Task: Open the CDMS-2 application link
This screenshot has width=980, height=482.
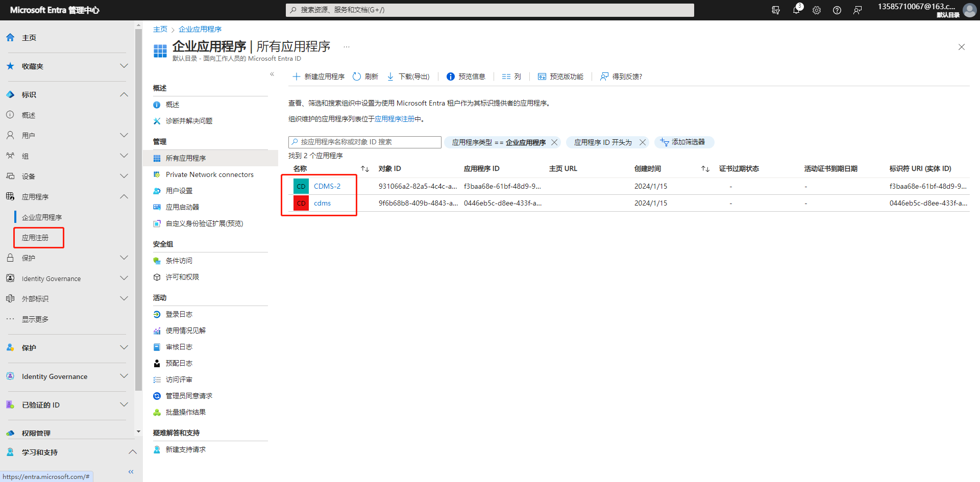Action: pyautogui.click(x=327, y=186)
